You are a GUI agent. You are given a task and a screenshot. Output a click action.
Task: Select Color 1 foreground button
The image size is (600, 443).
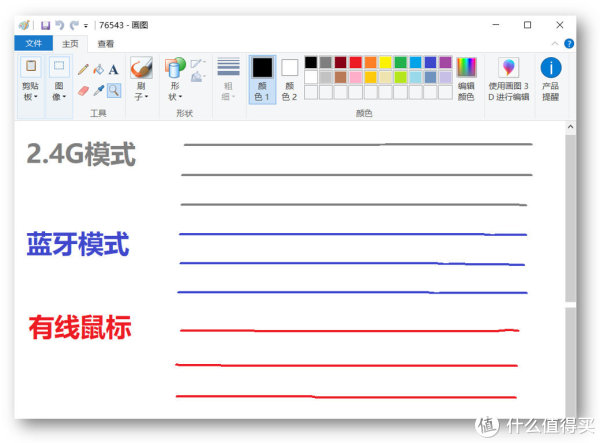click(262, 80)
